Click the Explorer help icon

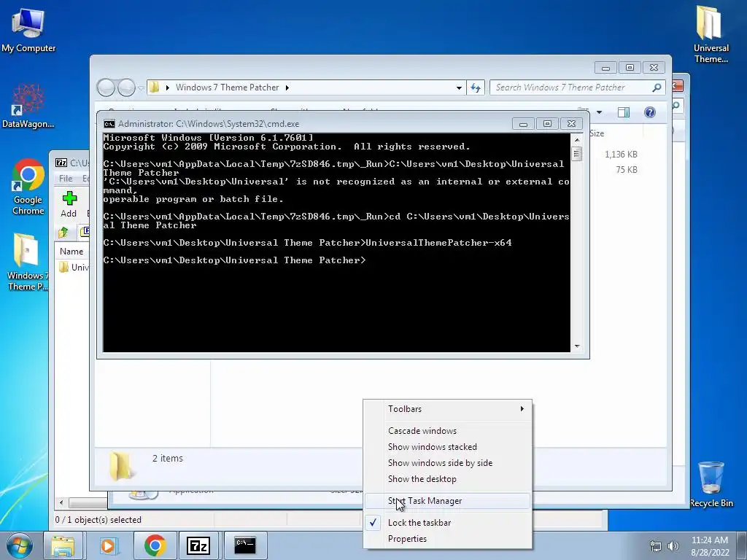[x=649, y=112]
